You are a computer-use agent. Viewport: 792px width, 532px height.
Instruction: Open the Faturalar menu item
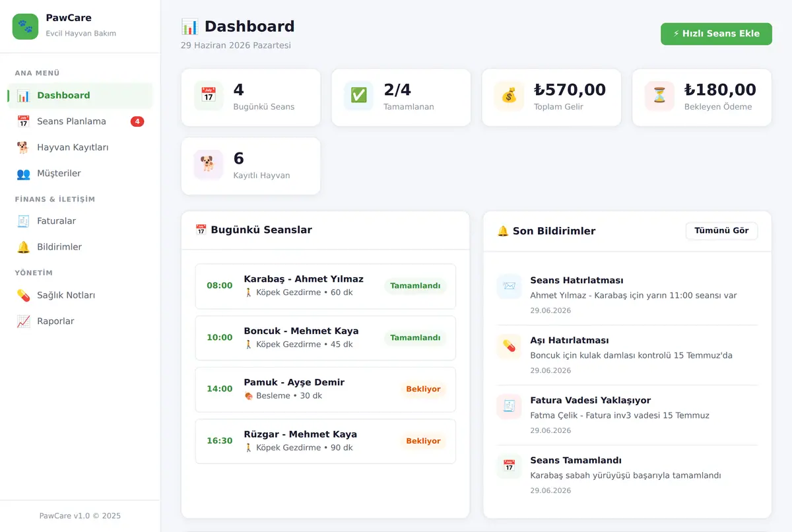pos(80,221)
